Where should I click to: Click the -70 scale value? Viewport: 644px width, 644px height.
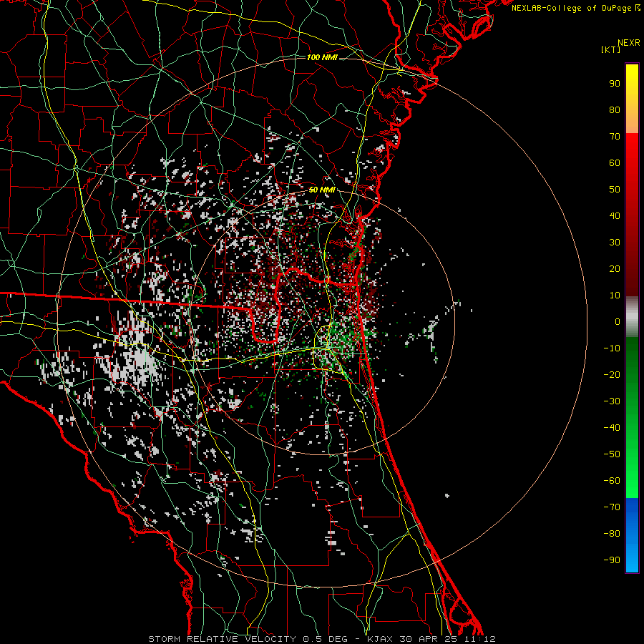tap(612, 507)
